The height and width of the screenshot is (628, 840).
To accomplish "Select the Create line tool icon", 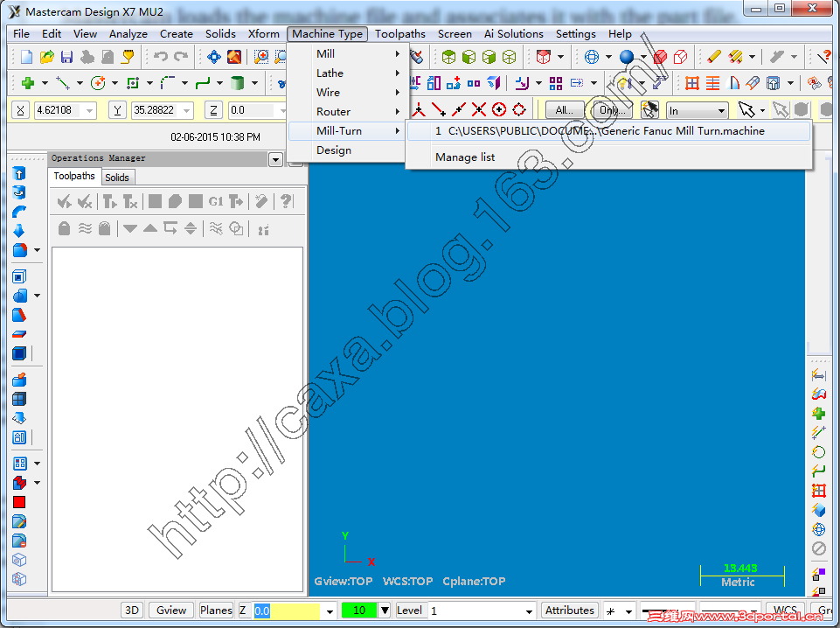I will tap(63, 83).
